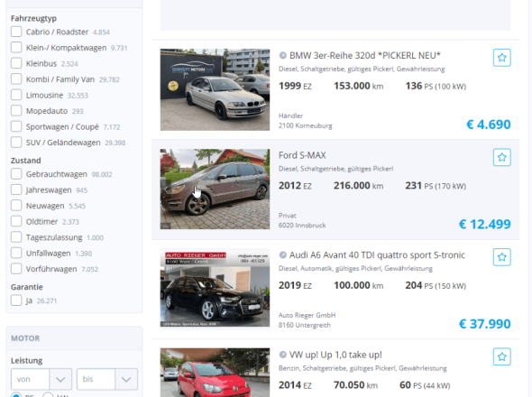The width and height of the screenshot is (532, 397).
Task: Enable the Limousine vehicle type filter
Action: point(16,95)
